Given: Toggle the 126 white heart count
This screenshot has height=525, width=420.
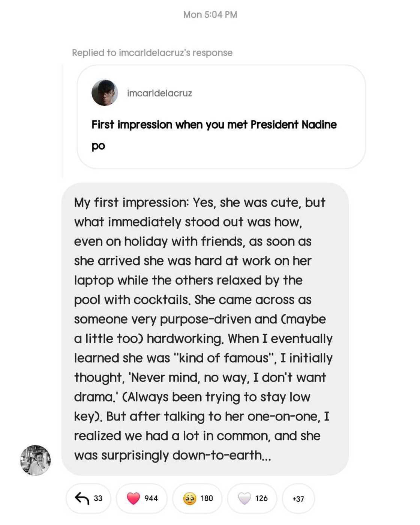Looking at the screenshot, I should 261,498.
